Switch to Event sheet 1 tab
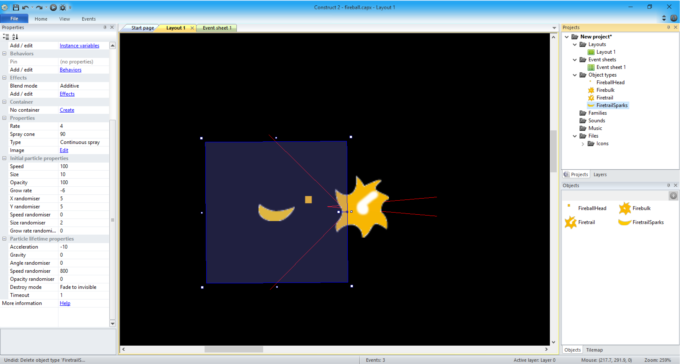This screenshot has height=364, width=680. coord(217,28)
